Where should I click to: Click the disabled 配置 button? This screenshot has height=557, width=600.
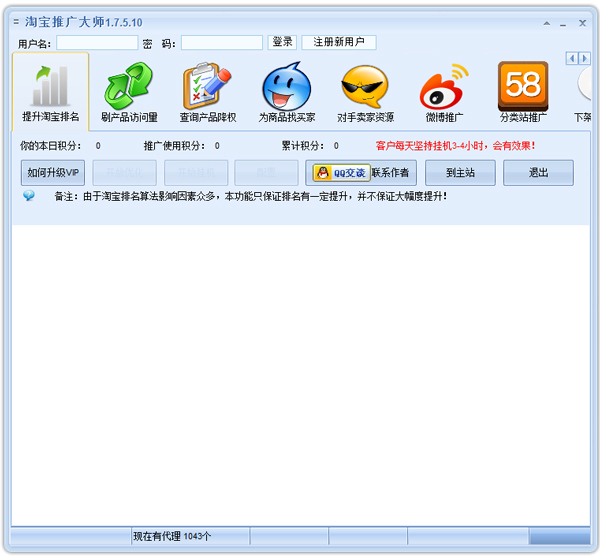pos(266,173)
